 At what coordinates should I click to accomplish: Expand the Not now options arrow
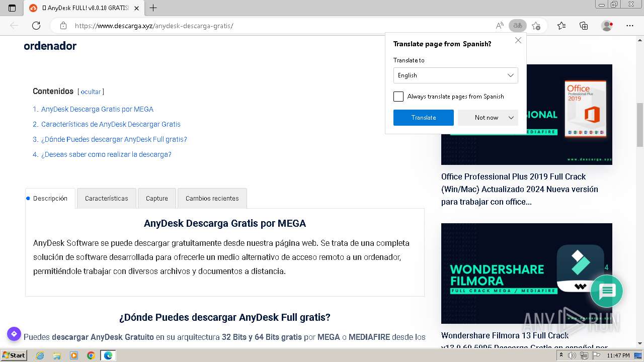tap(511, 118)
